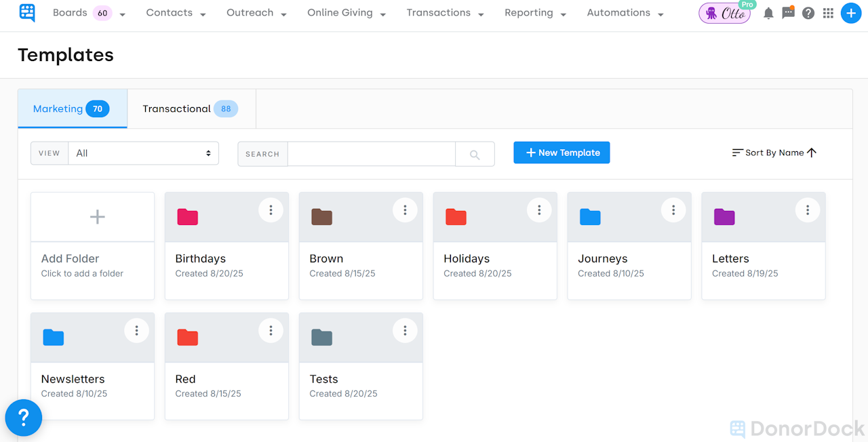Open the View filter set to All

143,153
